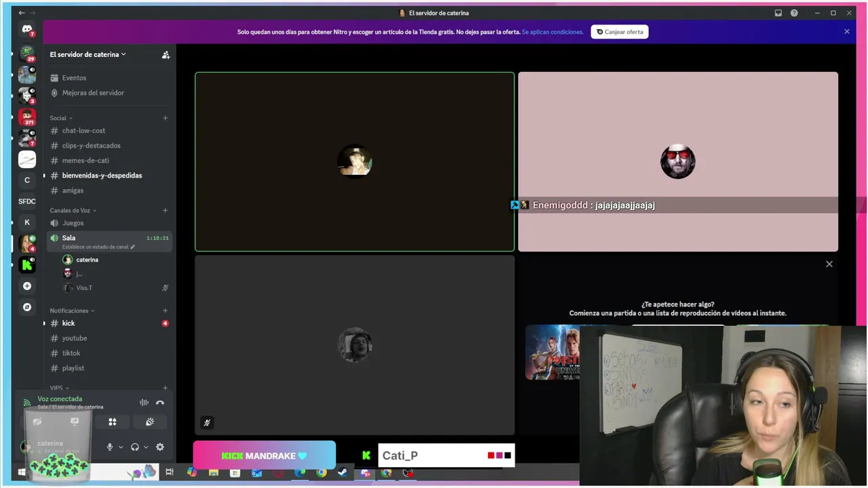Select the Sala voice channel
The image size is (868, 488).
click(109, 241)
